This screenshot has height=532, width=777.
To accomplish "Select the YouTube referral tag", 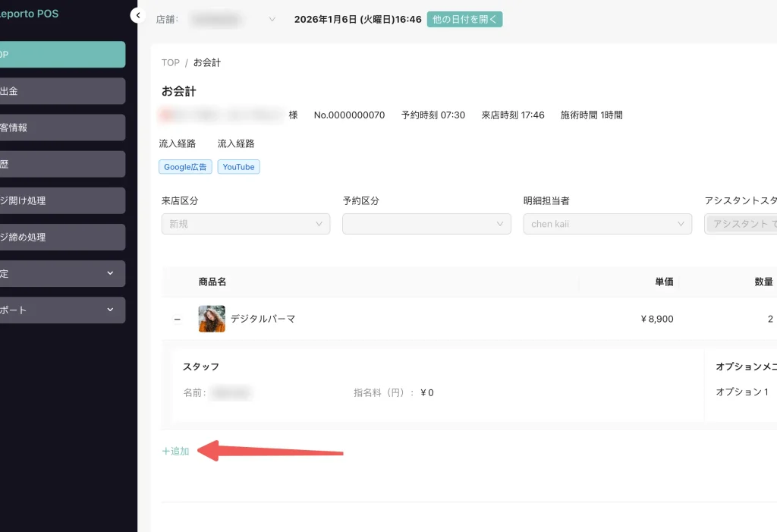I will pos(238,167).
